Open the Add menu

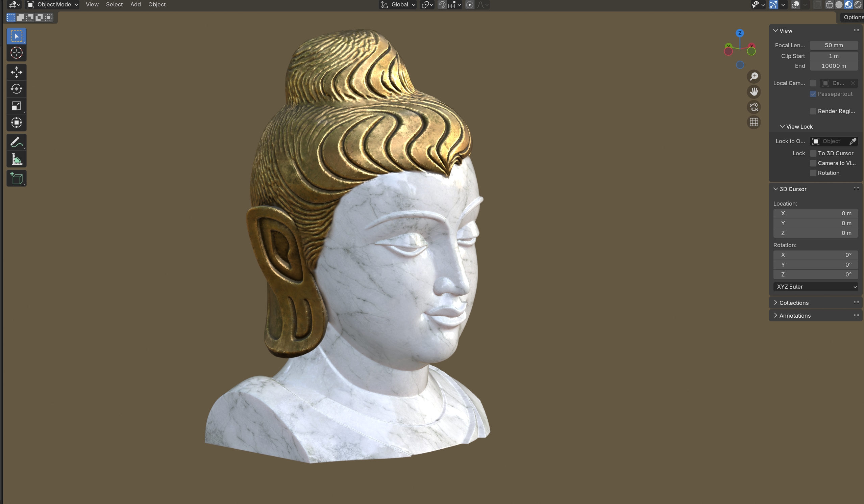point(135,4)
